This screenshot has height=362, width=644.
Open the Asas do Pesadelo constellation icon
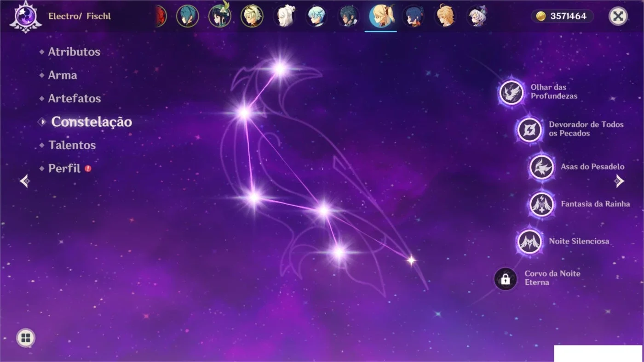click(x=541, y=167)
